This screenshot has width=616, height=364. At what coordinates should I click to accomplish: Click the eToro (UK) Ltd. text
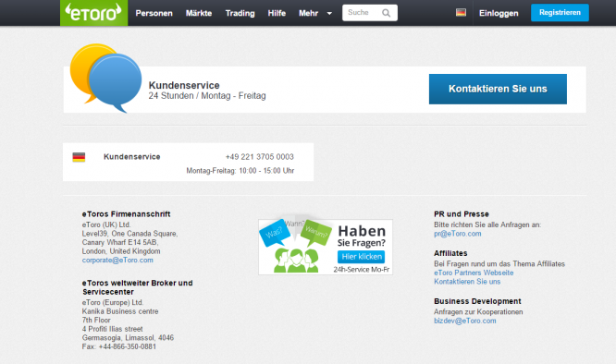(x=106, y=224)
